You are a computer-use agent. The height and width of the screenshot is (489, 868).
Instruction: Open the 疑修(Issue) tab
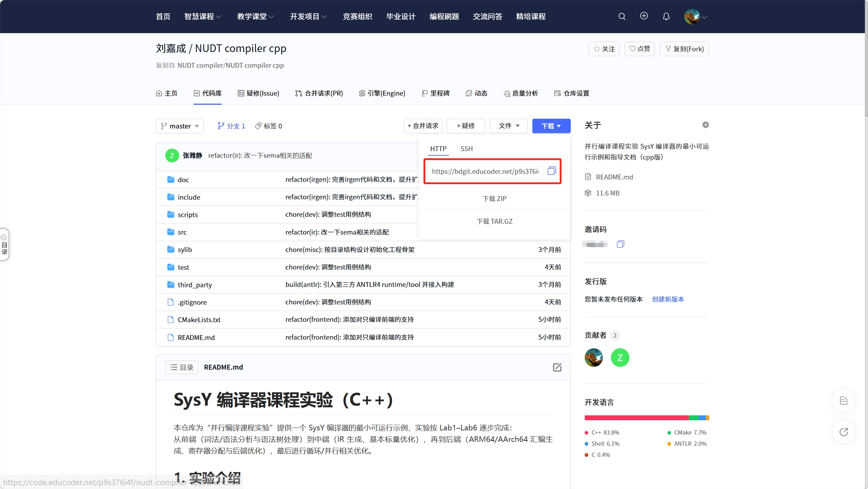tap(258, 93)
